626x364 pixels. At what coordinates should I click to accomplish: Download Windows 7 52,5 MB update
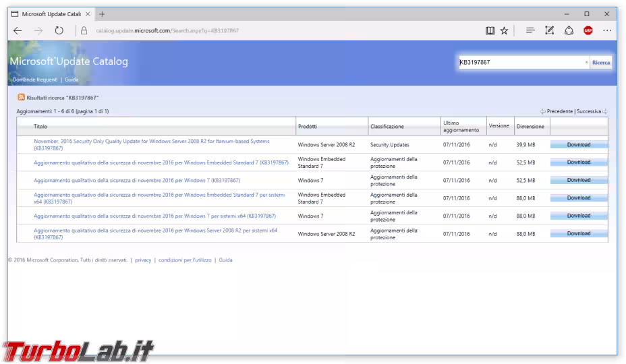tap(579, 180)
